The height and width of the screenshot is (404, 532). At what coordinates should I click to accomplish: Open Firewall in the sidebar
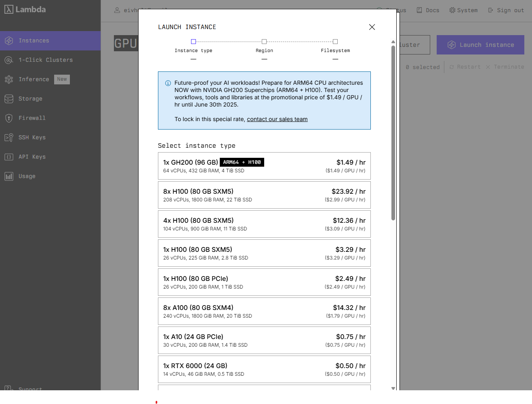(50, 118)
